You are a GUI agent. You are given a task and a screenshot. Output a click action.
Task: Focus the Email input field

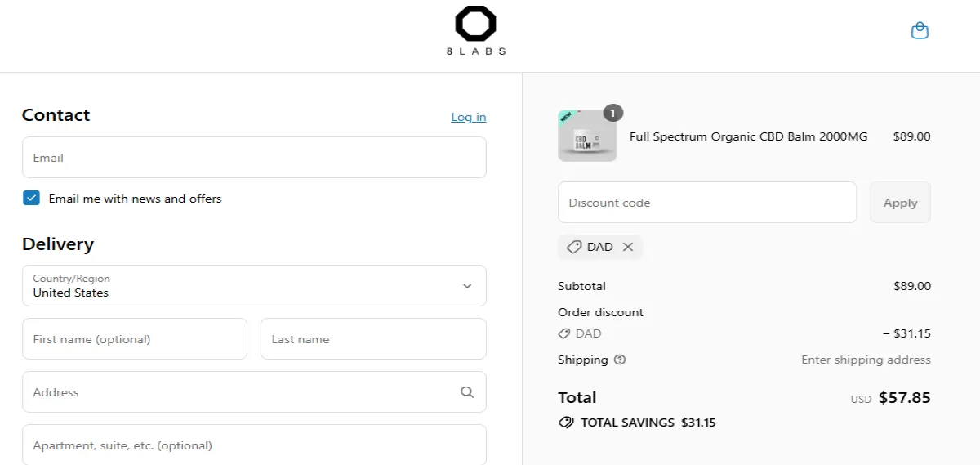point(254,158)
